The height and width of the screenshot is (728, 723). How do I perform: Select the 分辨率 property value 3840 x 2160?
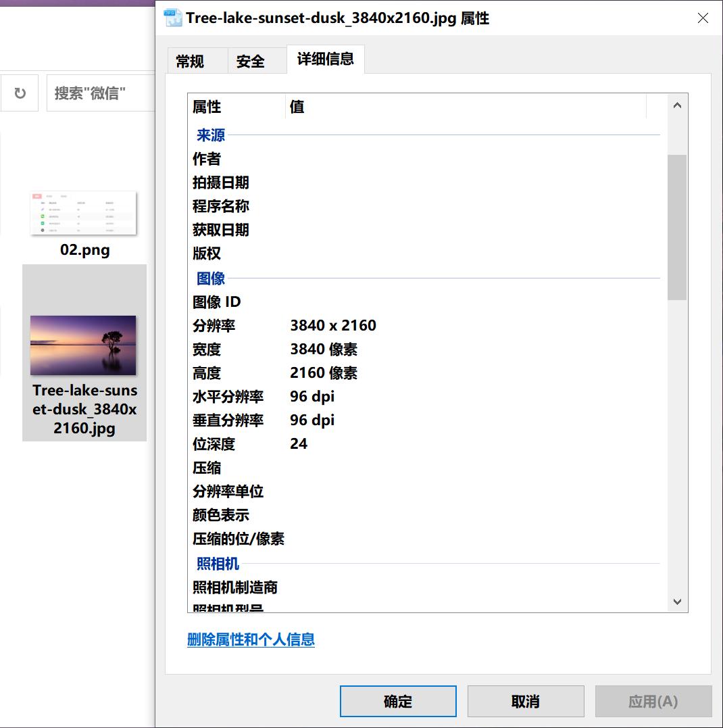click(332, 325)
